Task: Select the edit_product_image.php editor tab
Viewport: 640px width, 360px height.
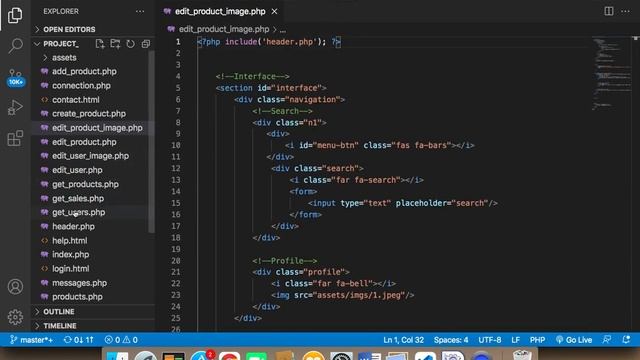Action: click(220, 11)
